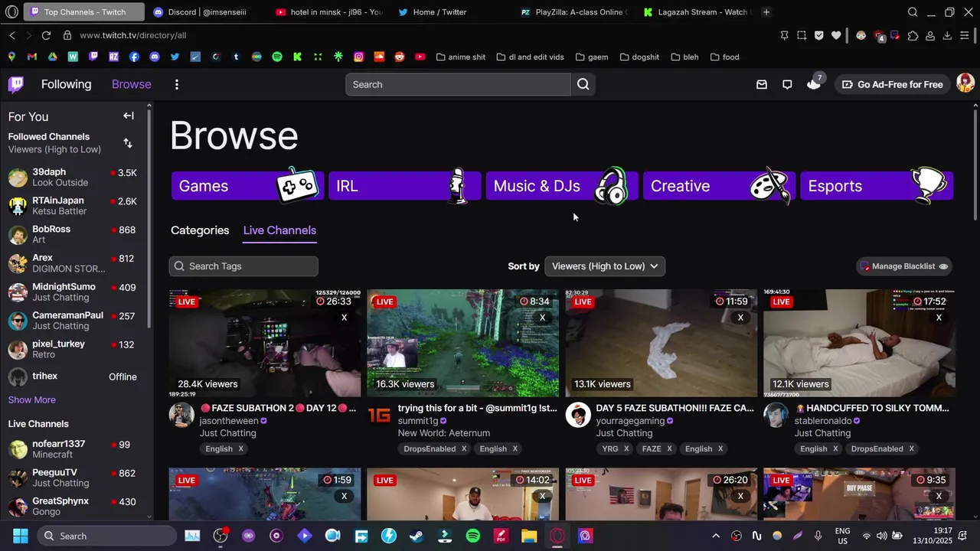Remove English tag on jasontheween card
The image size is (980, 551).
click(240, 449)
